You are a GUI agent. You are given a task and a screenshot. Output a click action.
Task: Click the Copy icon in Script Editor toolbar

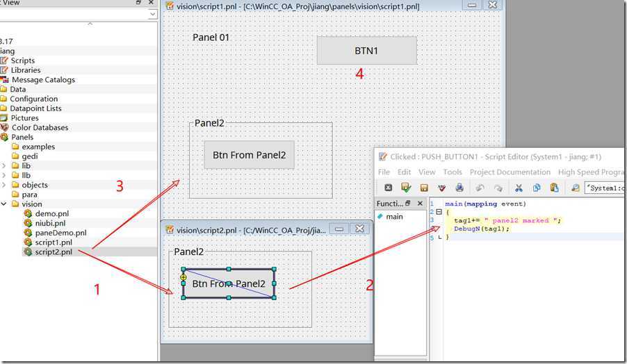[537, 188]
